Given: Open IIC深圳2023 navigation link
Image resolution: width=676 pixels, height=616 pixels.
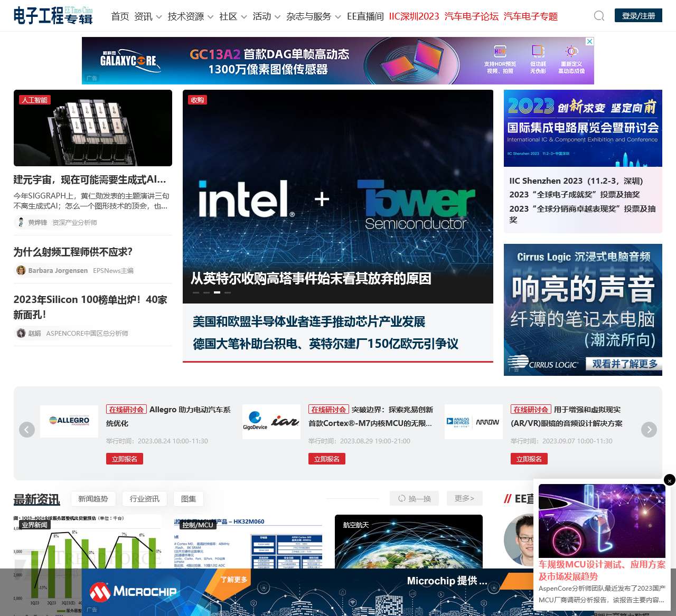Looking at the screenshot, I should point(414,16).
